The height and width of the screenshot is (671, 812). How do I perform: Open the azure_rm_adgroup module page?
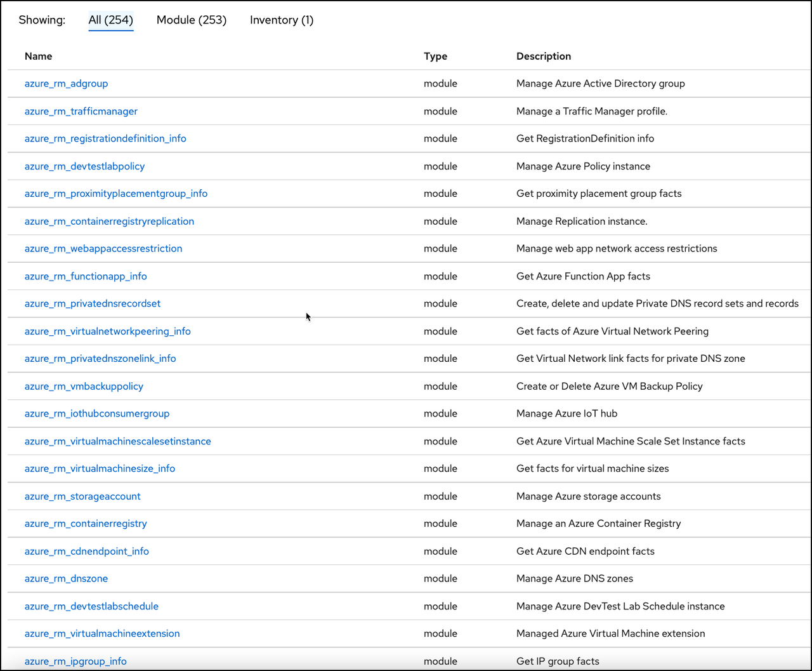point(66,83)
